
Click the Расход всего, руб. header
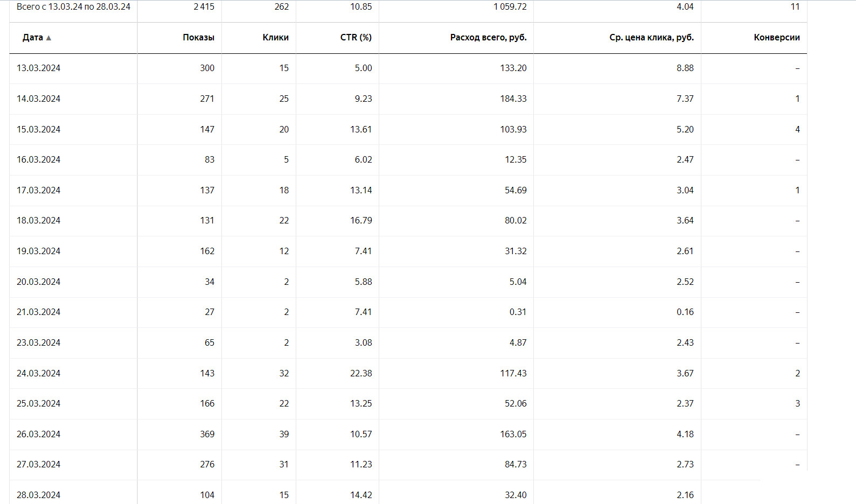tap(488, 37)
